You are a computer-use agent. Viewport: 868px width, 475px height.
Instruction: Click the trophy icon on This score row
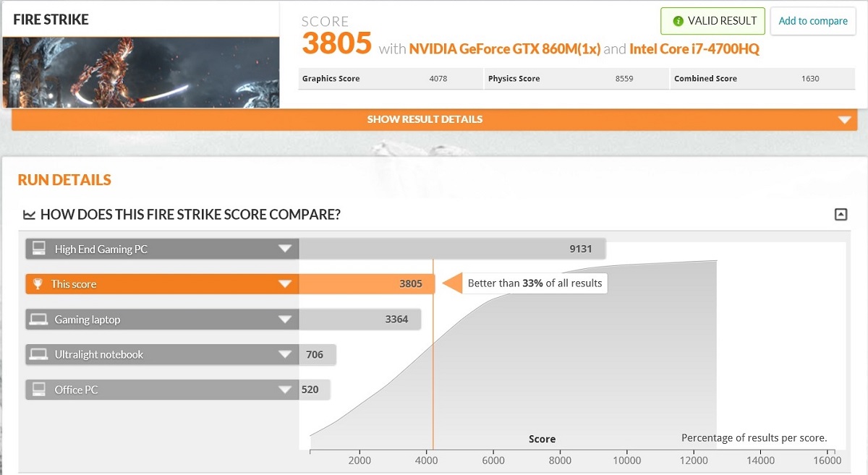[x=38, y=284]
